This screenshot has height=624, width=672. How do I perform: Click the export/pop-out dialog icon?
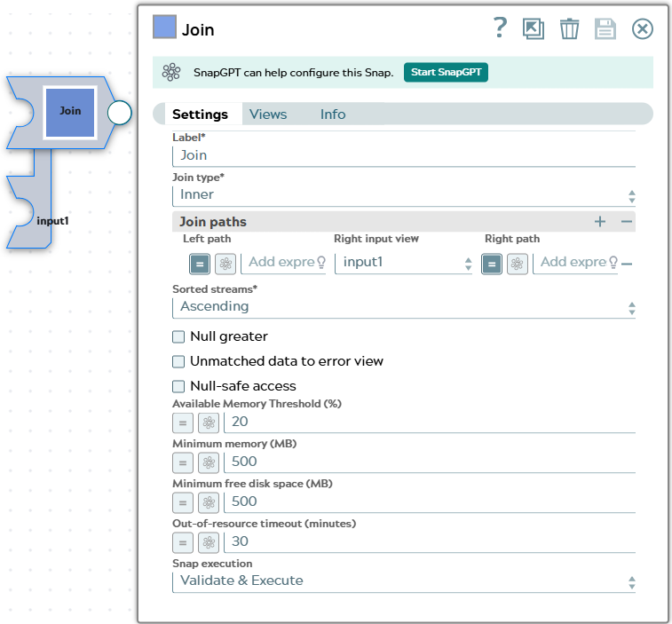coord(534,29)
